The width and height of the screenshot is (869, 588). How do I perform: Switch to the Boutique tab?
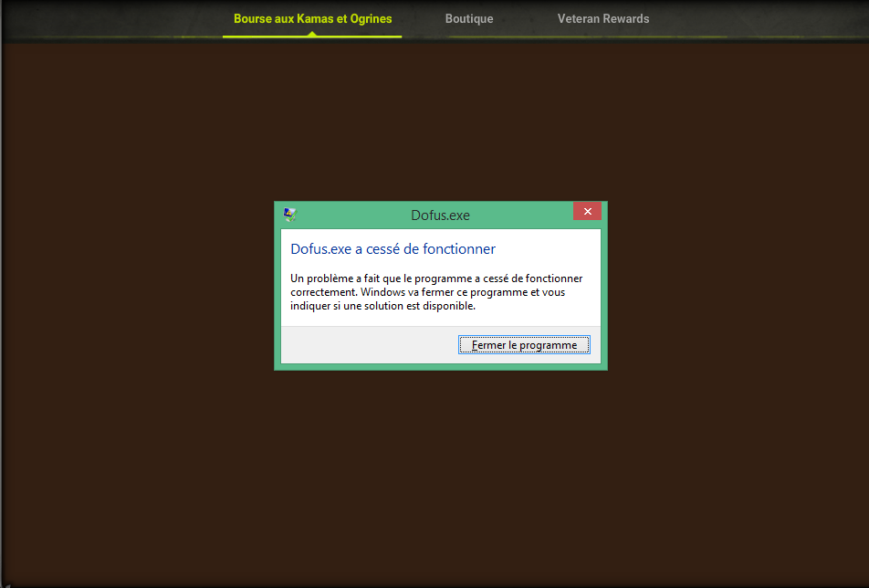coord(469,19)
